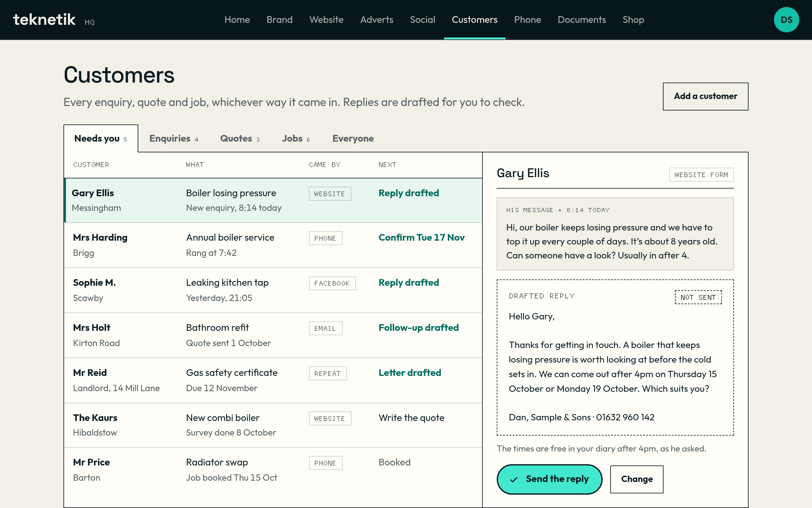812x508 pixels.
Task: Select the Needs you tab
Action: pyautogui.click(x=101, y=138)
